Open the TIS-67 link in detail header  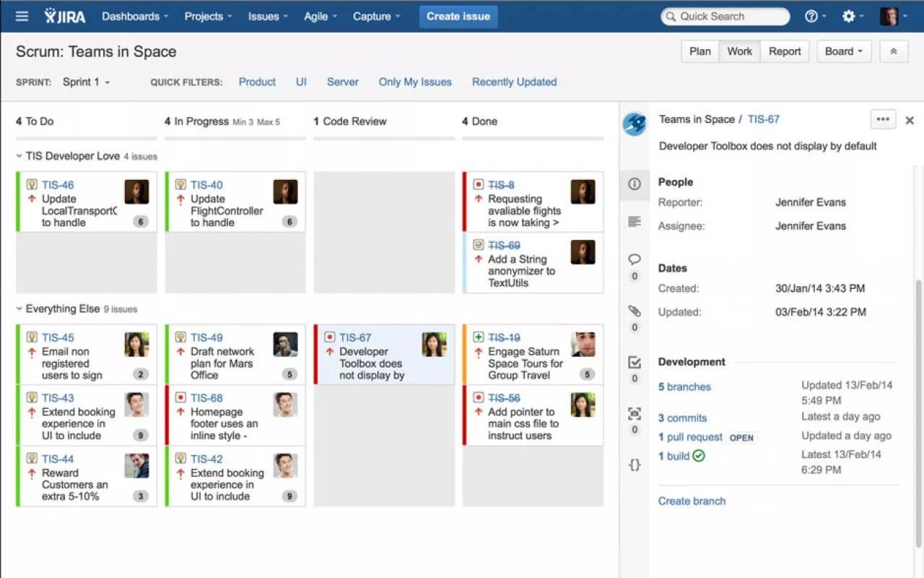764,119
